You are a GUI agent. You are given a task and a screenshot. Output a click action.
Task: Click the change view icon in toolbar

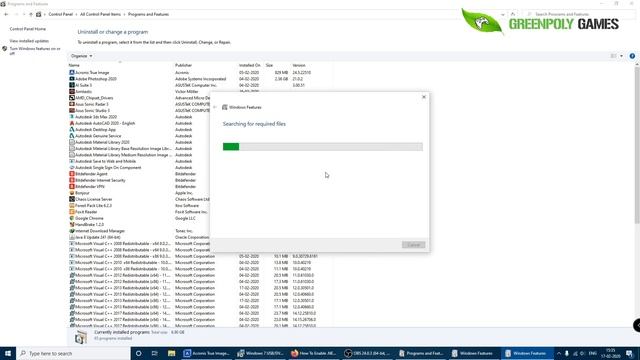(x=613, y=56)
